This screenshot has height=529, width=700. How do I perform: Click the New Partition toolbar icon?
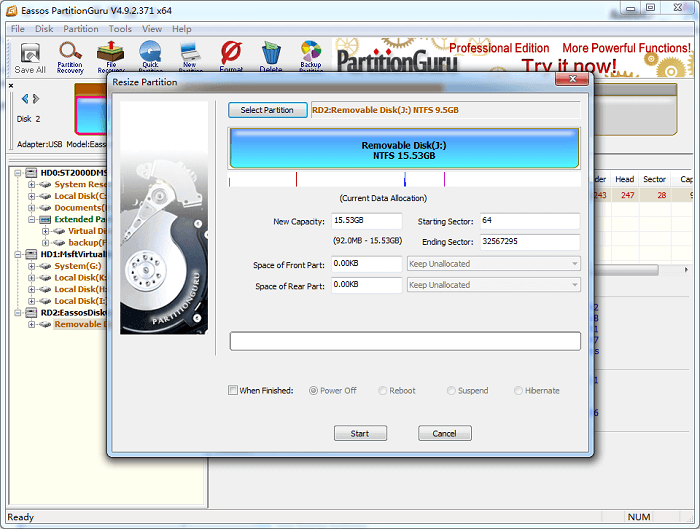click(190, 57)
